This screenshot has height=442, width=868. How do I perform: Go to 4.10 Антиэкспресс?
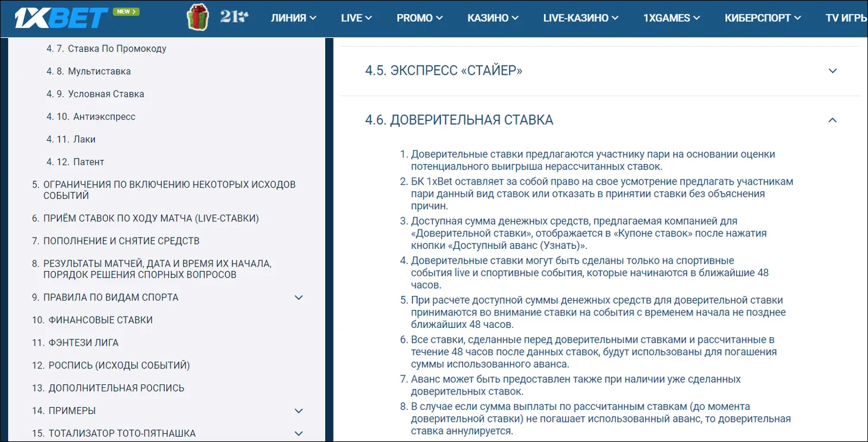click(91, 116)
